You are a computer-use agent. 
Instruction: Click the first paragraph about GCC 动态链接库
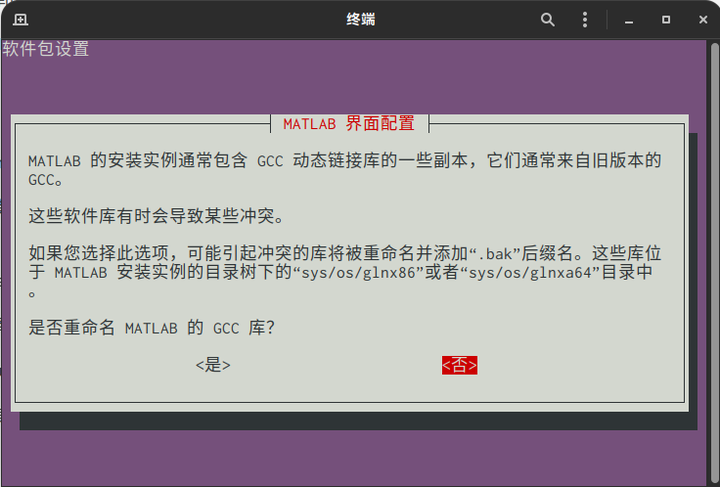[344, 170]
